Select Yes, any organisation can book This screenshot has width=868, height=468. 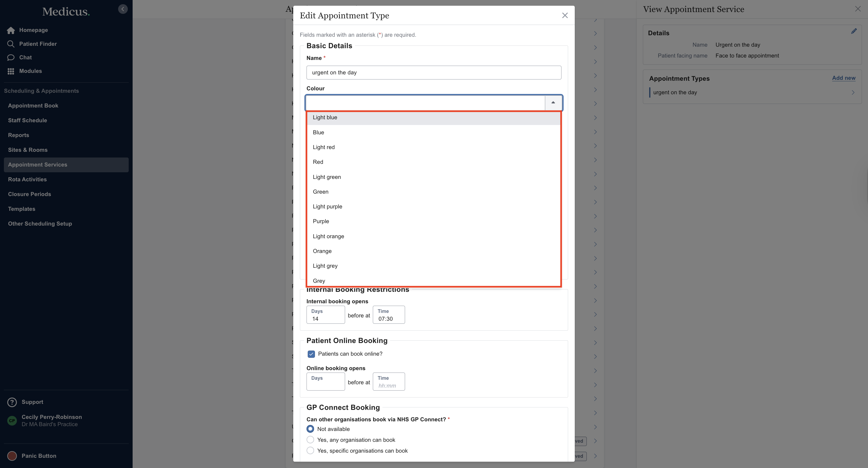coord(310,440)
